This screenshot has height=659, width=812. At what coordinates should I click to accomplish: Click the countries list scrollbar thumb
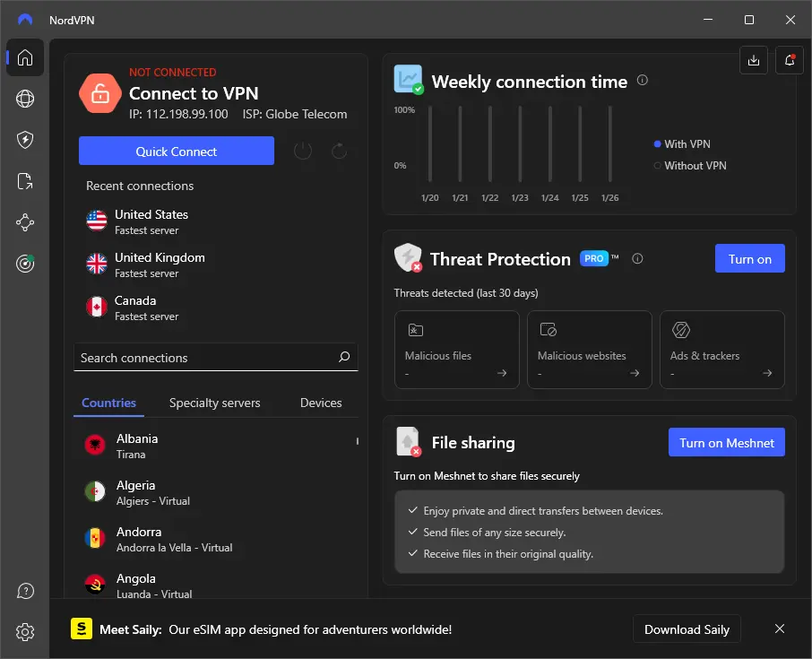(x=358, y=441)
